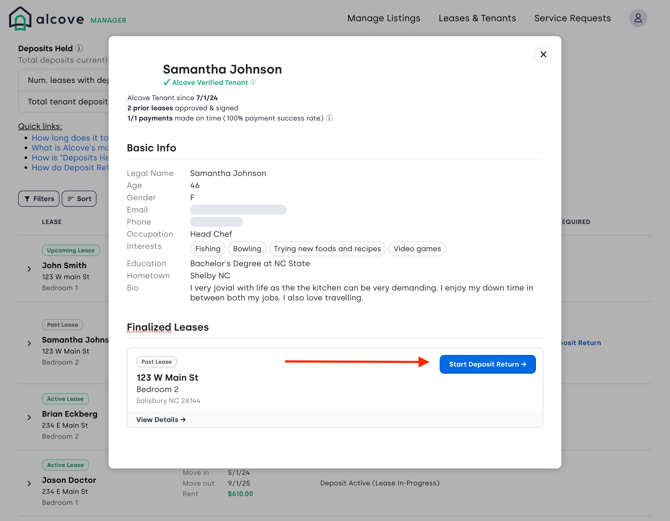670x521 pixels.
Task: Select the Fishing interest tag
Action: coord(208,249)
